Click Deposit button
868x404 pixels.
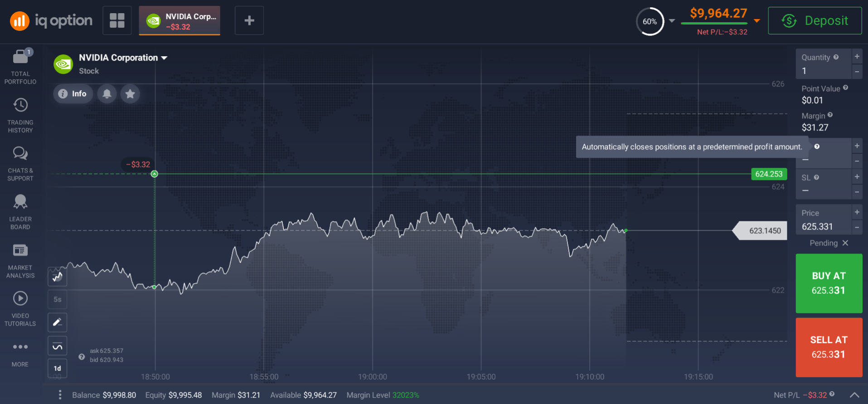coord(815,21)
